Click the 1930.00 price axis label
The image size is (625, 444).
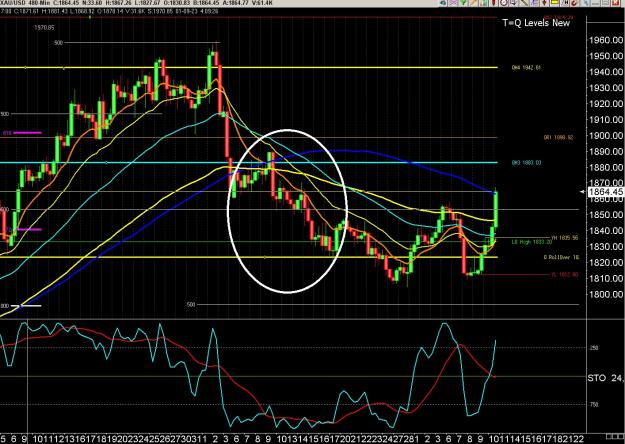click(x=605, y=88)
